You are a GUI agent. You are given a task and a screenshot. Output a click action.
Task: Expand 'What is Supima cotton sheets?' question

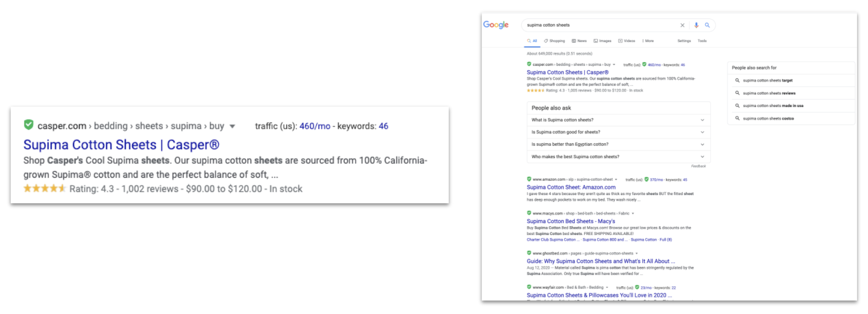pos(619,120)
